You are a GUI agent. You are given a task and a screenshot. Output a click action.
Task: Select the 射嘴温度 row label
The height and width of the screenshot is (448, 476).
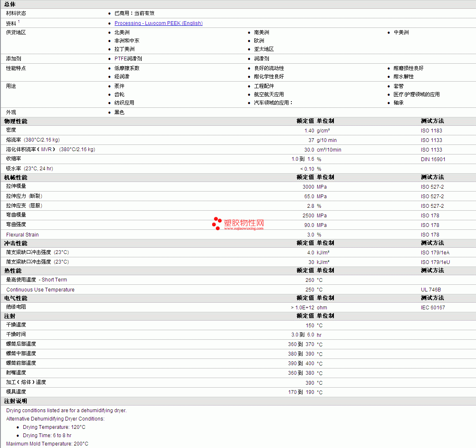[16, 373]
